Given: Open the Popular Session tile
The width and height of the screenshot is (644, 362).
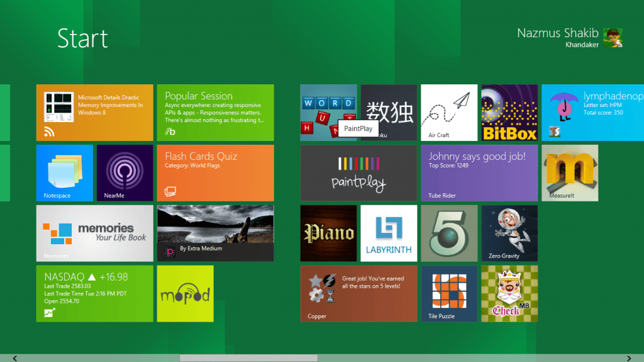Looking at the screenshot, I should [x=215, y=113].
